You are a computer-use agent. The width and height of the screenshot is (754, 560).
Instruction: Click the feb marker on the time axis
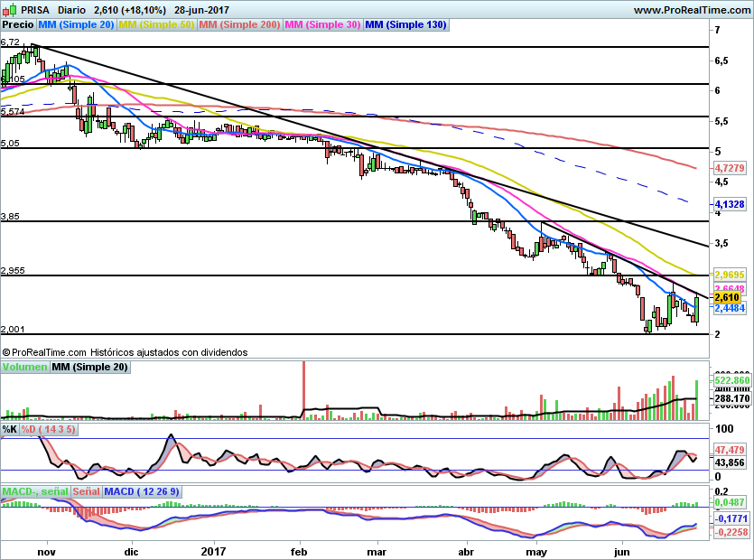299,550
